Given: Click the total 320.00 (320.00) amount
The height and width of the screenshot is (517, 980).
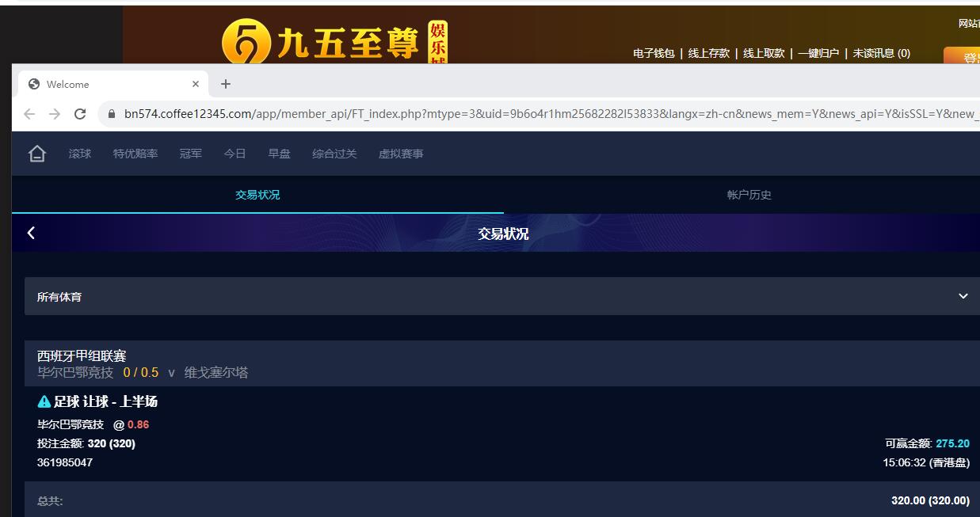Looking at the screenshot, I should [x=930, y=500].
